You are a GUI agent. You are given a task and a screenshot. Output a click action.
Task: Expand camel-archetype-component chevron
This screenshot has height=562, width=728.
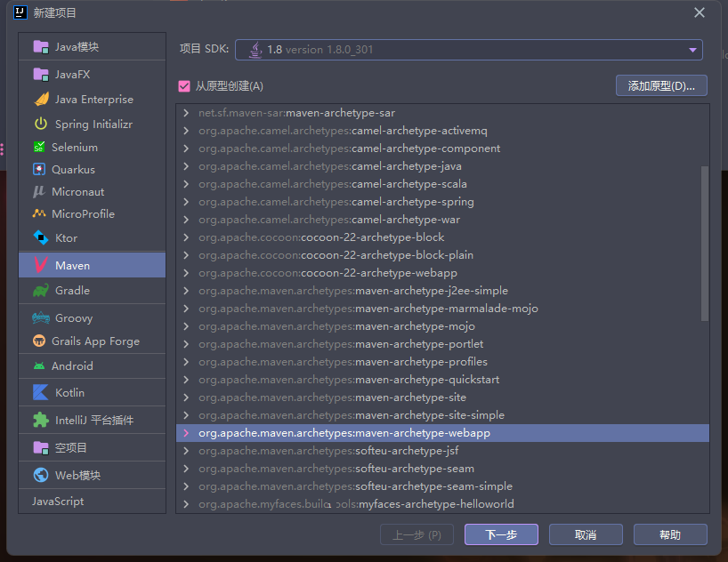point(186,148)
